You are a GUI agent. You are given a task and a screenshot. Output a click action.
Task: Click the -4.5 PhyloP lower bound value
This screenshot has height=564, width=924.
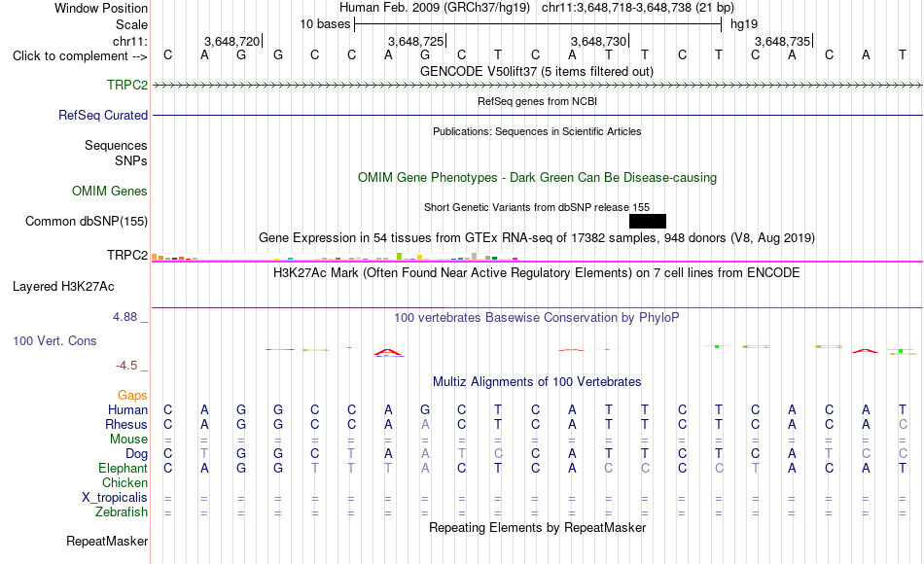coord(126,366)
